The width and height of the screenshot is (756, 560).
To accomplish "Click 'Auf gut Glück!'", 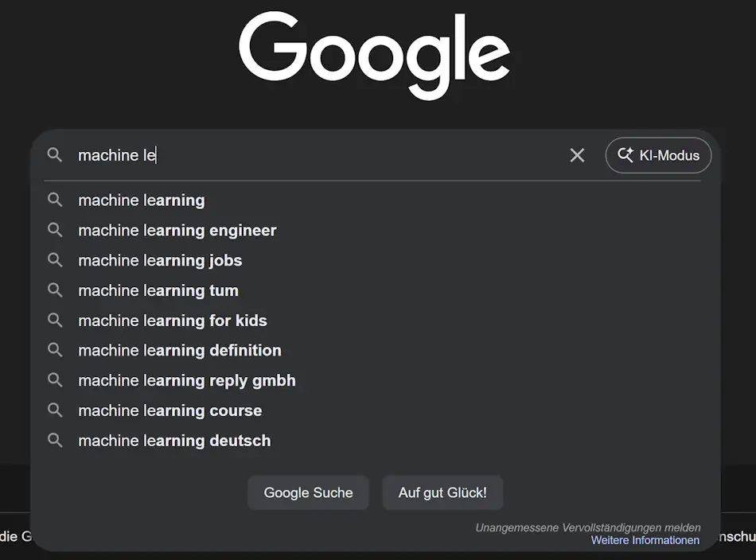I will (x=442, y=492).
